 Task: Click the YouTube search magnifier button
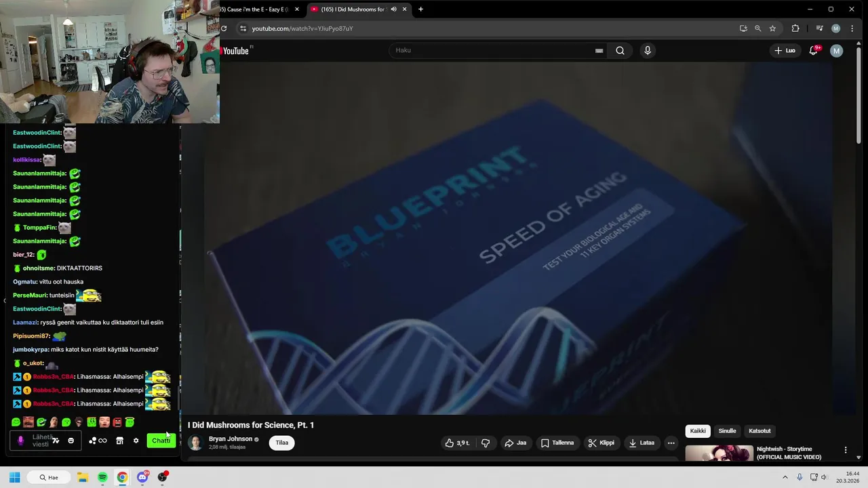(620, 50)
